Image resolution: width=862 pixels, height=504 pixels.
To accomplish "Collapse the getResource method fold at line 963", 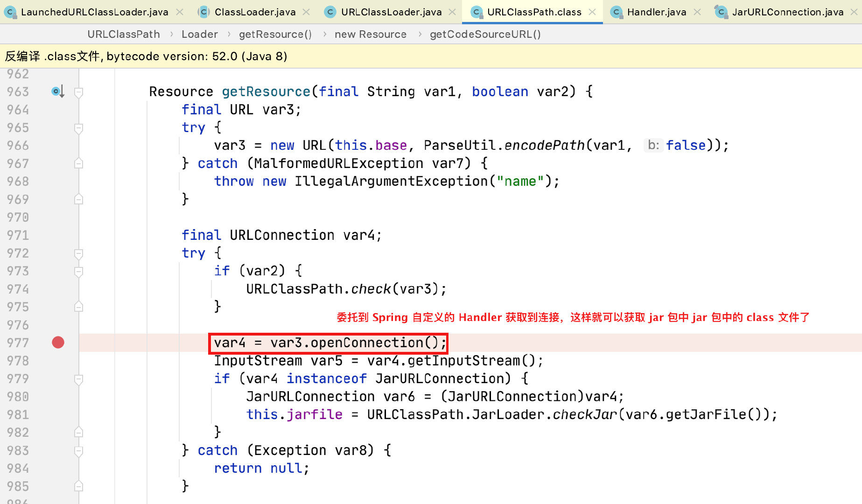I will 79,92.
